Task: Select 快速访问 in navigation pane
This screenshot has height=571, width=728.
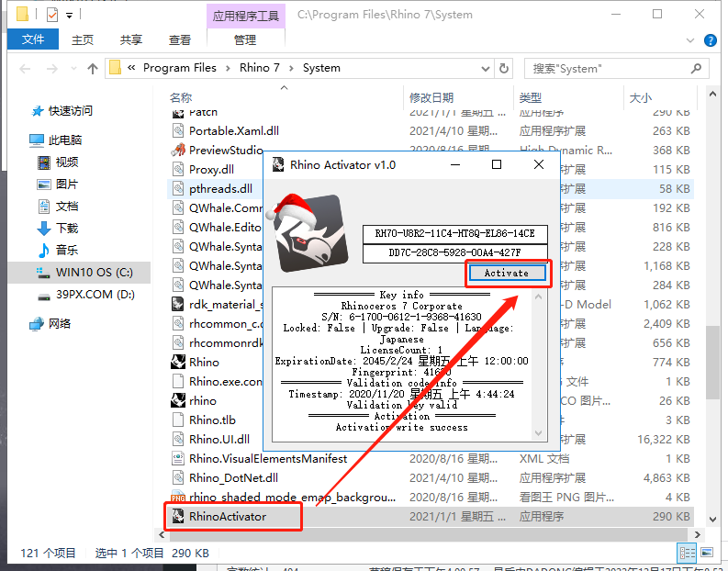Action: pyautogui.click(x=71, y=110)
